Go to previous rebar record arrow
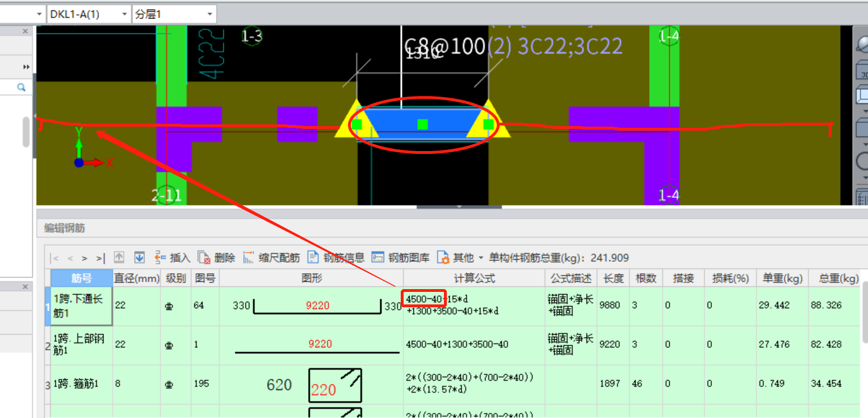The height and width of the screenshot is (418, 868). [x=70, y=258]
